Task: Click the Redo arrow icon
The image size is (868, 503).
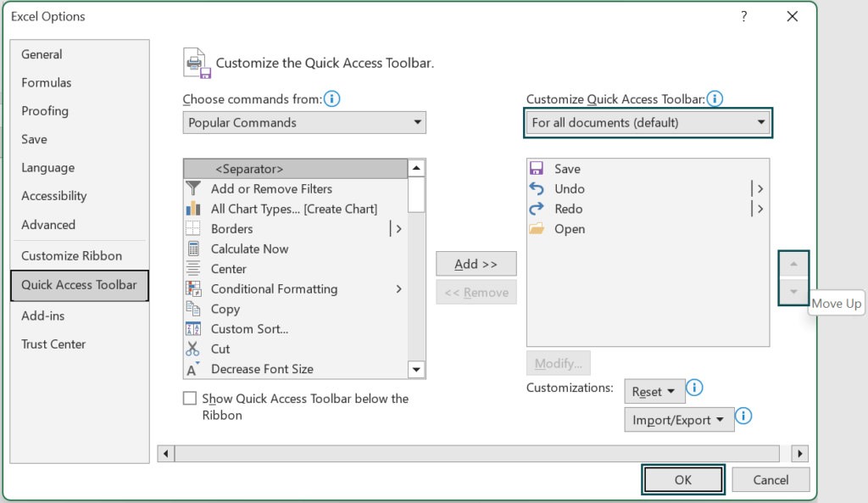Action: 537,209
